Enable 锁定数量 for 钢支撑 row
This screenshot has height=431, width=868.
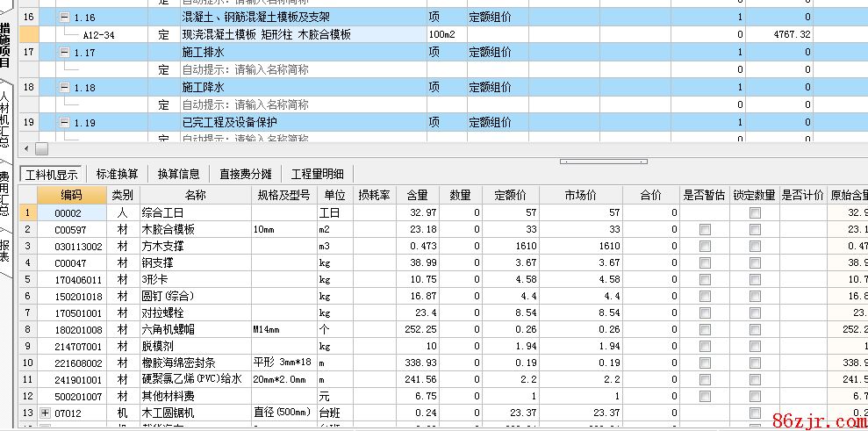coord(755,262)
